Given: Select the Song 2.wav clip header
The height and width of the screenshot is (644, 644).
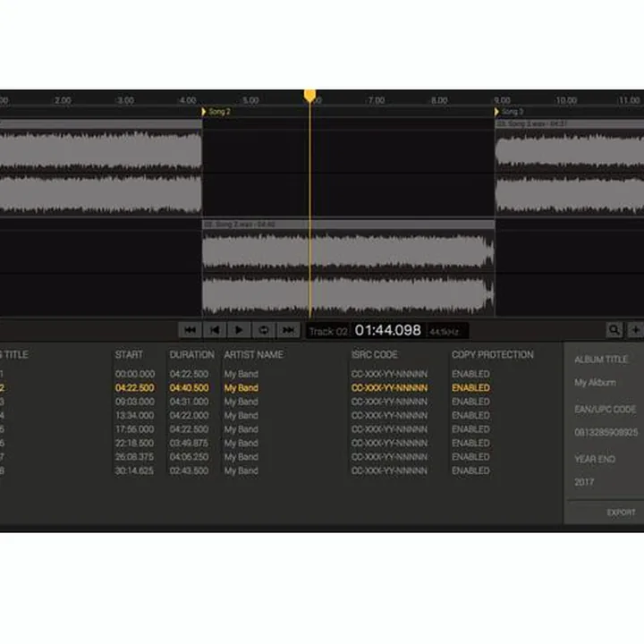Looking at the screenshot, I should pos(348,225).
